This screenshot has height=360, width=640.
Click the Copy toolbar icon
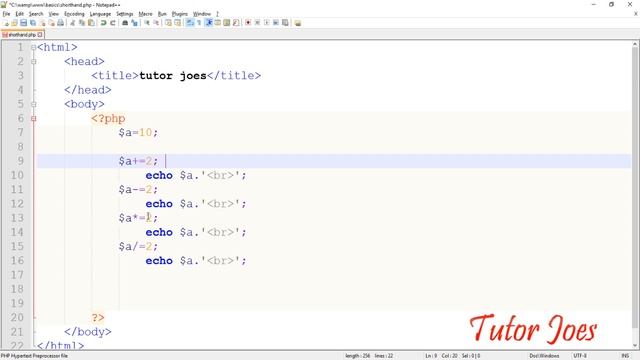[82, 23]
